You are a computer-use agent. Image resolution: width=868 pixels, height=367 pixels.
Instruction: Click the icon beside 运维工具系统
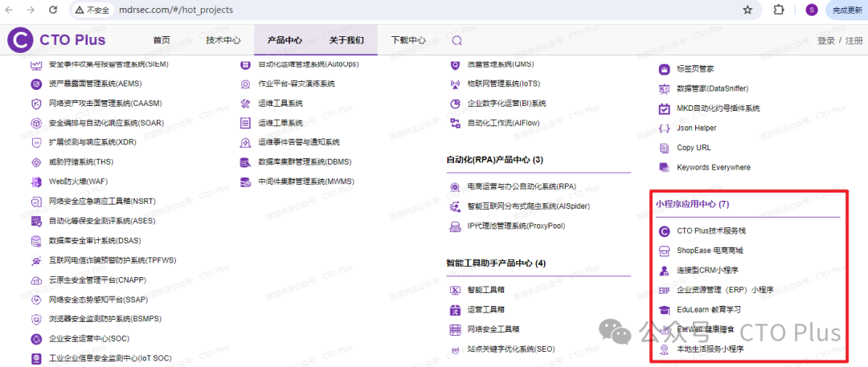(x=246, y=104)
